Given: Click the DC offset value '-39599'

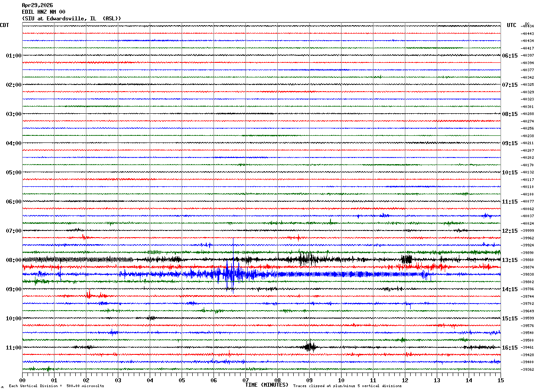Looking at the screenshot, I should click(x=528, y=319).
